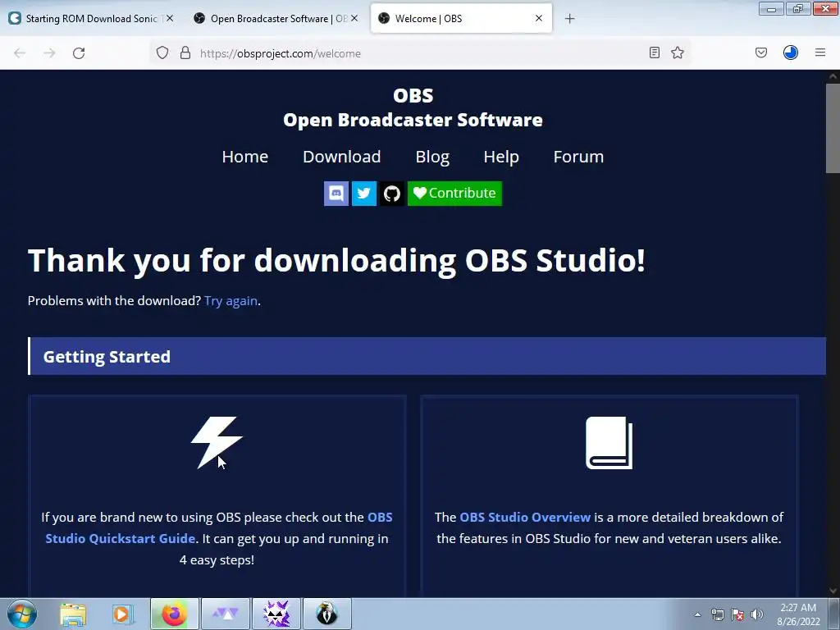
Task: Click the volume speaker tray icon
Action: point(757,614)
